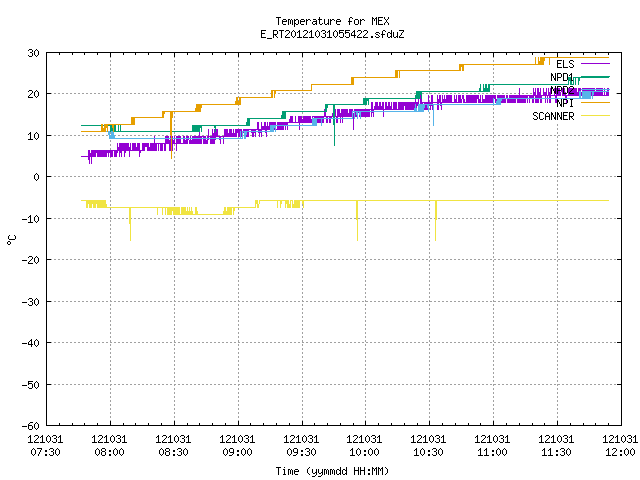Viewport: 640px width, 480px height.
Task: Select the filename E_RT20121031055422.sfduZ subtitle
Action: [332, 34]
